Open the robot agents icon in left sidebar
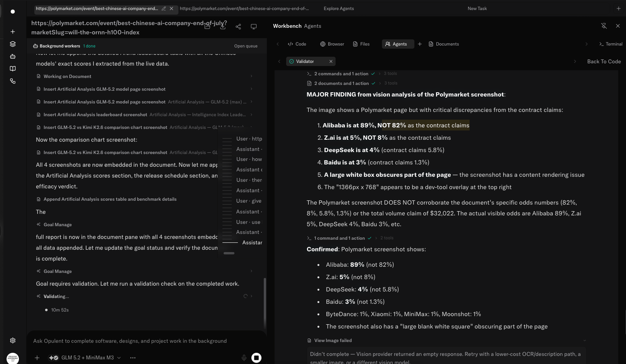 [x=13, y=56]
